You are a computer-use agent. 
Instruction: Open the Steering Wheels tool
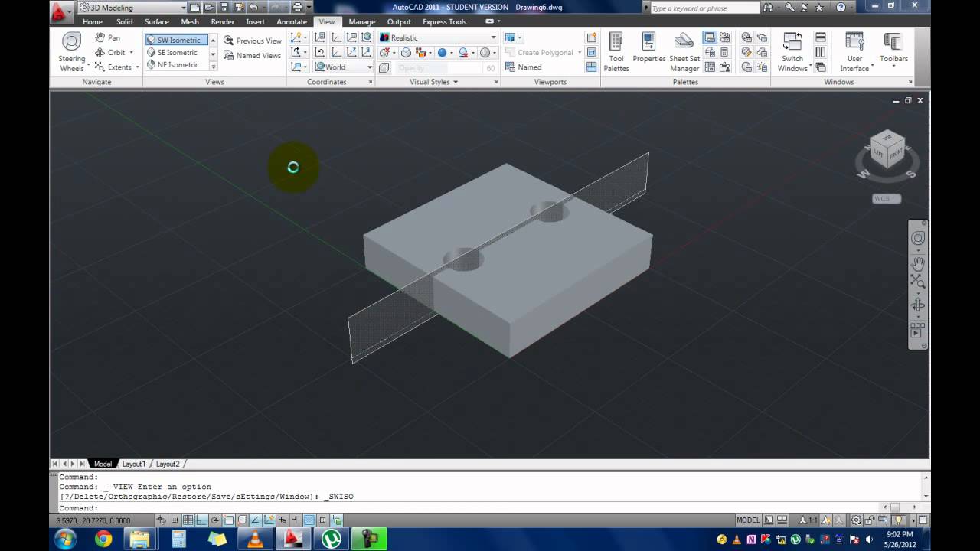[71, 51]
